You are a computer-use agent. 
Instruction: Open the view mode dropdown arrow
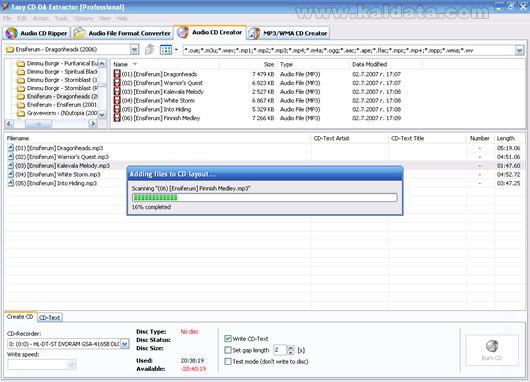(176, 50)
